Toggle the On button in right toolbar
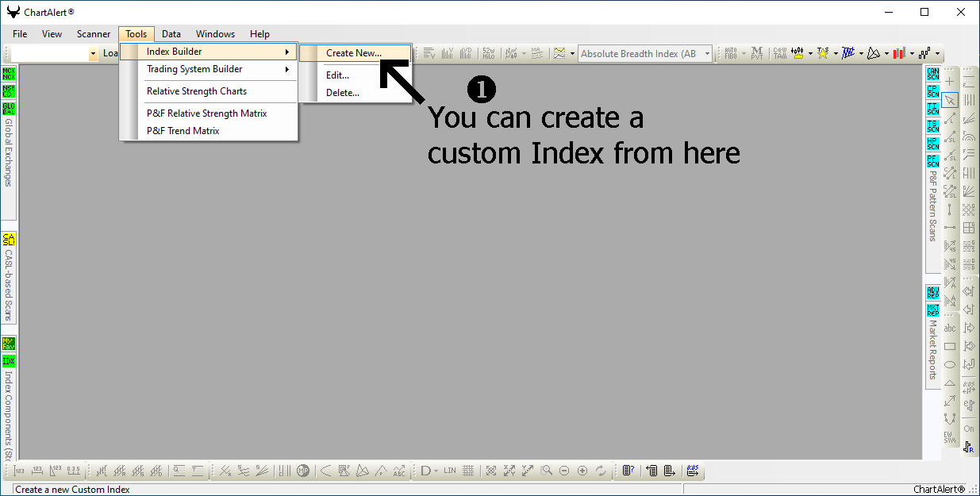 [969, 429]
